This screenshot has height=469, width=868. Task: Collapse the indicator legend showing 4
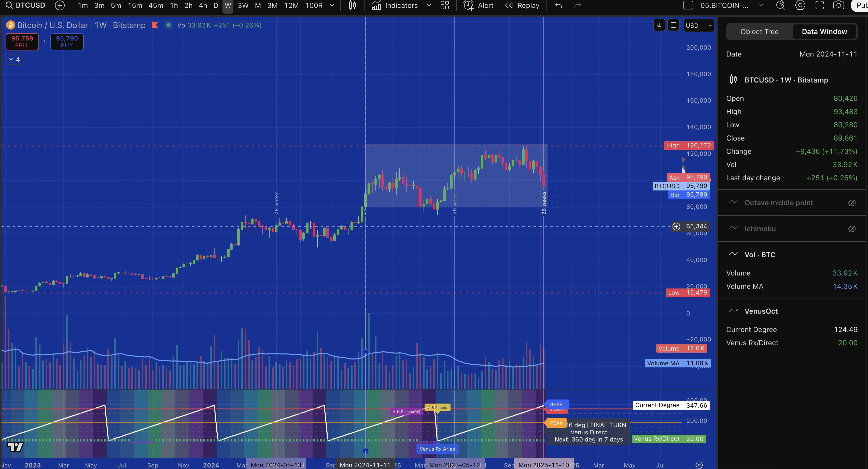point(14,60)
